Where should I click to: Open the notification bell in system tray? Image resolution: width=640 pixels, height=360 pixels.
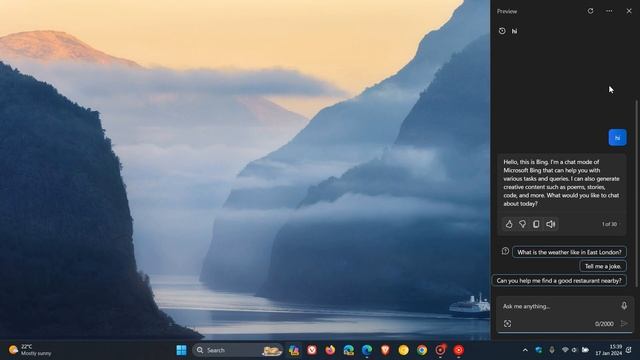tap(629, 350)
